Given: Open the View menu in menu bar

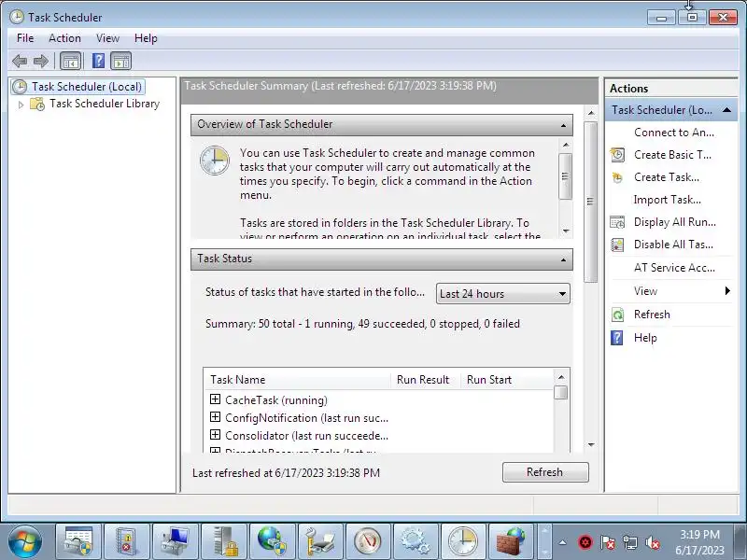Looking at the screenshot, I should pos(107,38).
